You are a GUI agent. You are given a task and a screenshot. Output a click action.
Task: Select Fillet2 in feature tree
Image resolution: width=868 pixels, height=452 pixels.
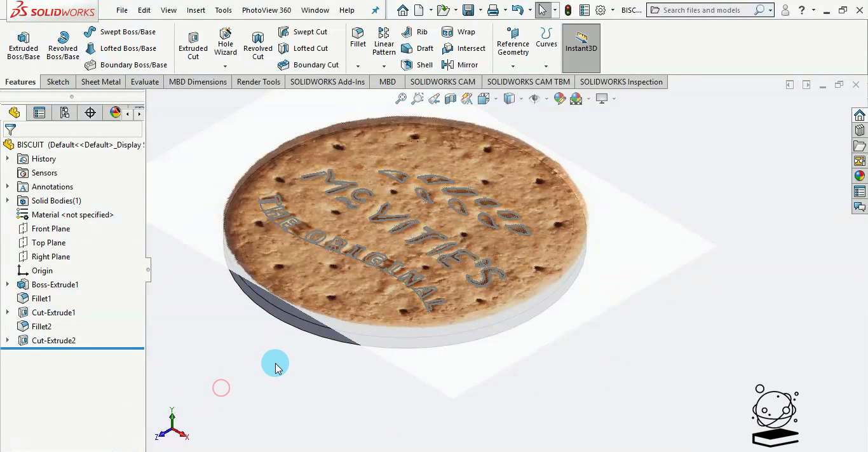pos(41,327)
